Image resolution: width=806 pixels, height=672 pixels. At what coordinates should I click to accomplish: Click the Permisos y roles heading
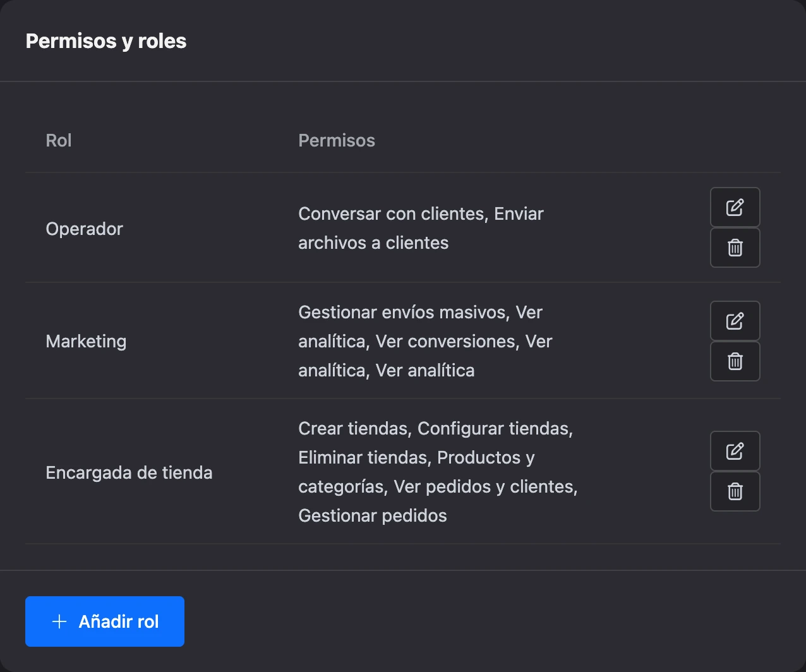[x=106, y=41]
